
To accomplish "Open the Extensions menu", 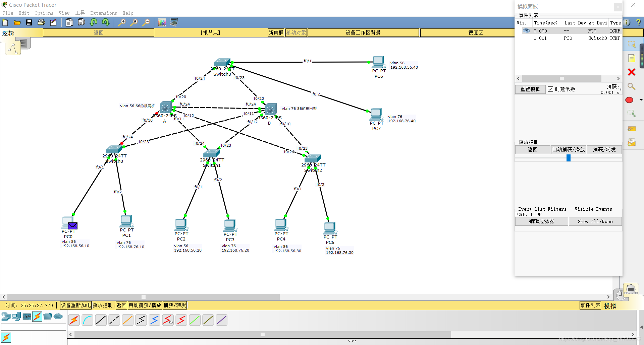I will pos(104,13).
